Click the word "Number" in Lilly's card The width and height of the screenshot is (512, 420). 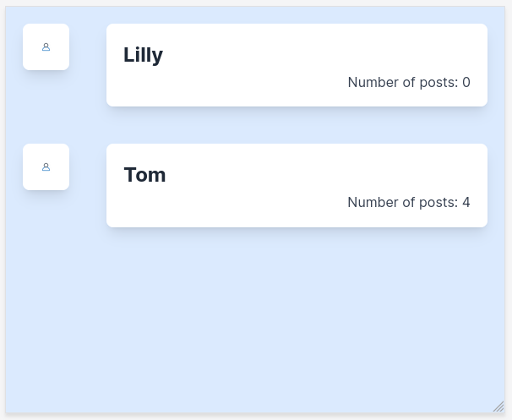coord(373,82)
